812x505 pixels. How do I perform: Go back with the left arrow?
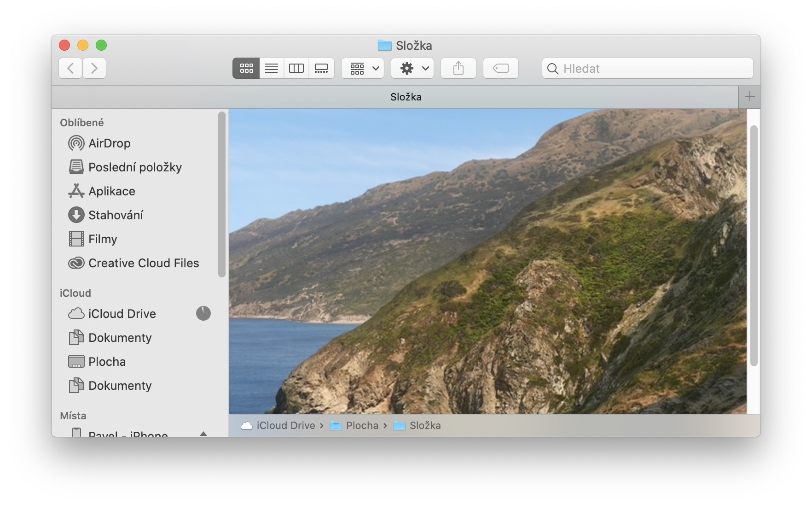[70, 68]
